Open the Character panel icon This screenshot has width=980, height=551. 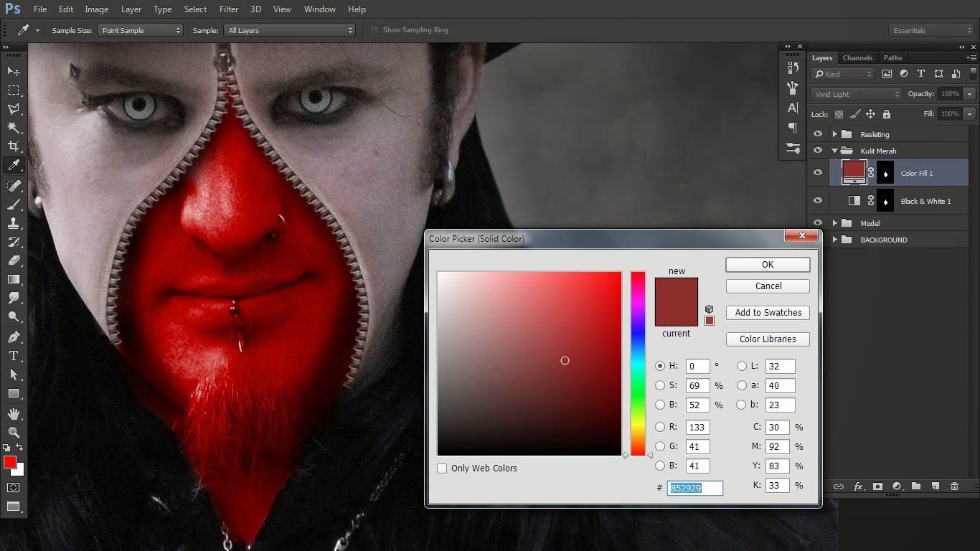pos(793,108)
